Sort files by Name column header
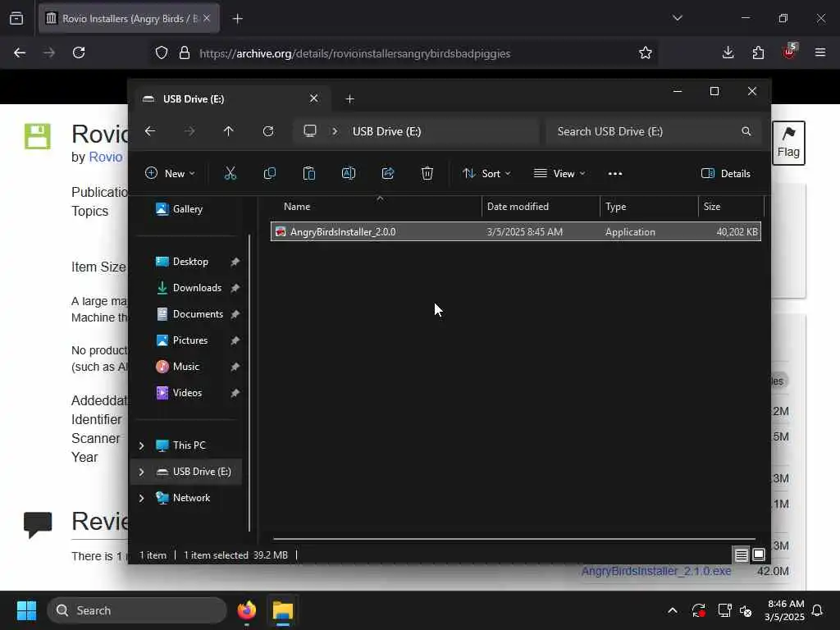 point(297,206)
